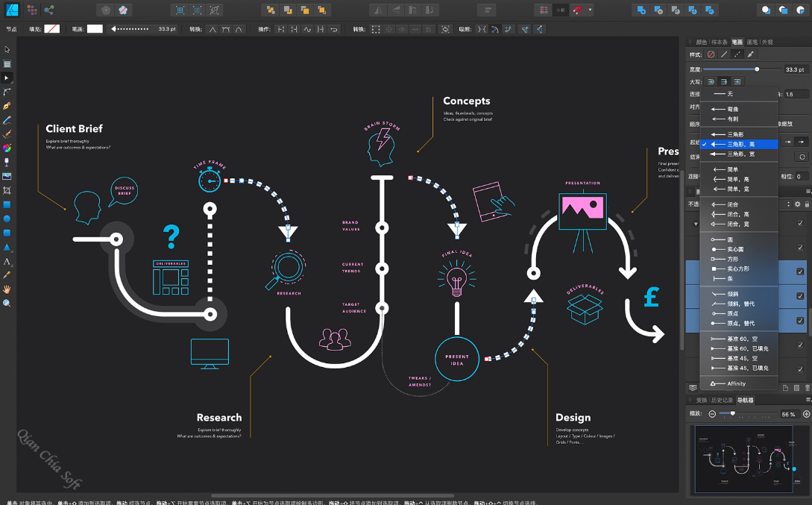This screenshot has height=505, width=812.
Task: Select the Corner tool
Action: pyautogui.click(x=7, y=92)
